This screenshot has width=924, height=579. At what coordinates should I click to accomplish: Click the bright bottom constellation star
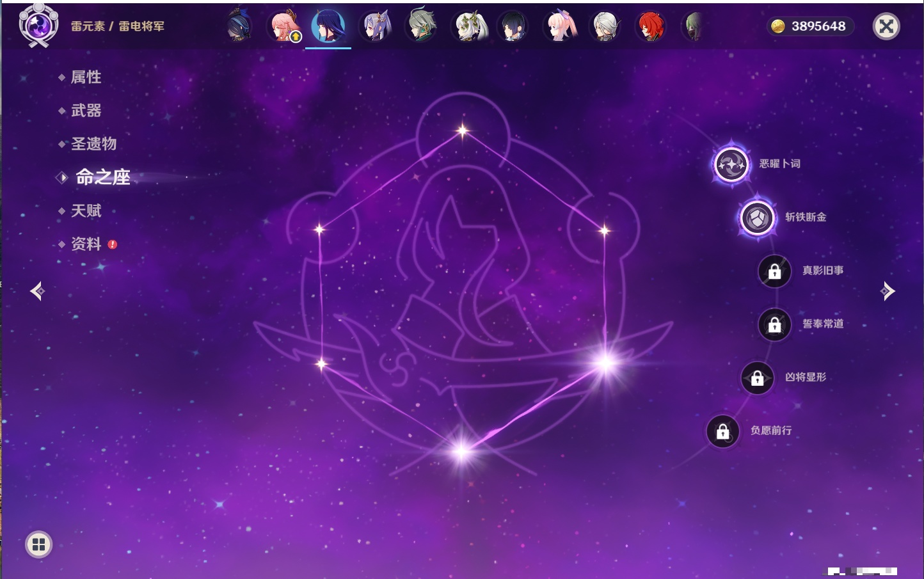(461, 452)
